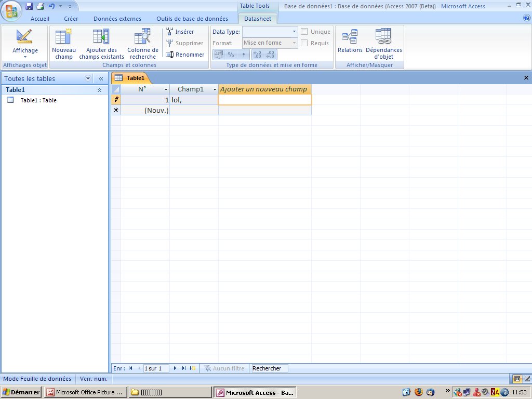Image resolution: width=532 pixels, height=399 pixels.
Task: Go to the next record
Action: click(x=175, y=368)
